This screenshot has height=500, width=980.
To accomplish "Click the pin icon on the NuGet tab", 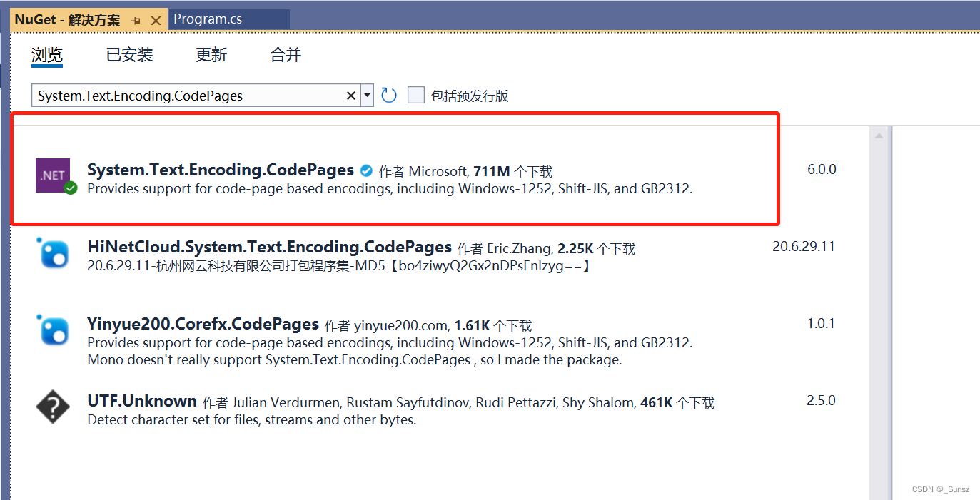I will click(x=136, y=19).
